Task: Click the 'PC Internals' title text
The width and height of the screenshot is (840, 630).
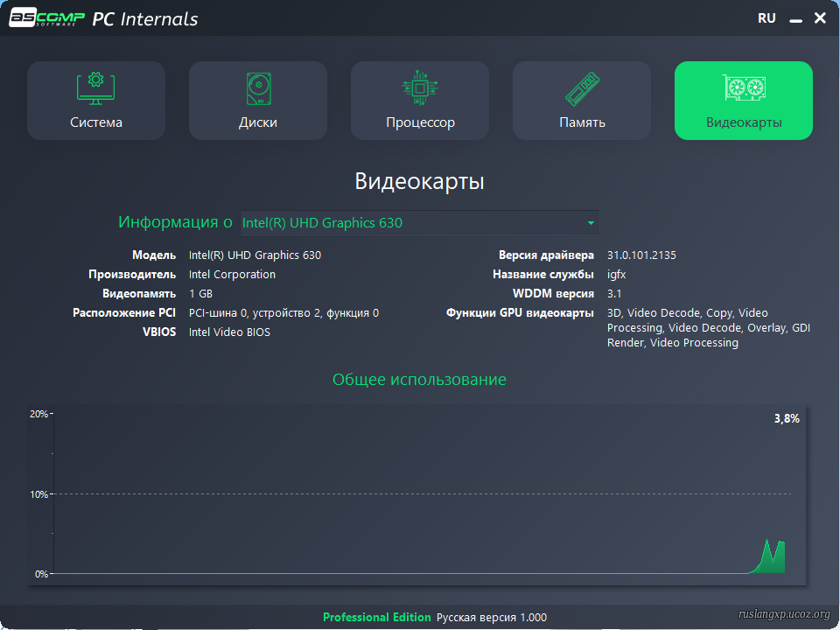Action: [x=145, y=19]
